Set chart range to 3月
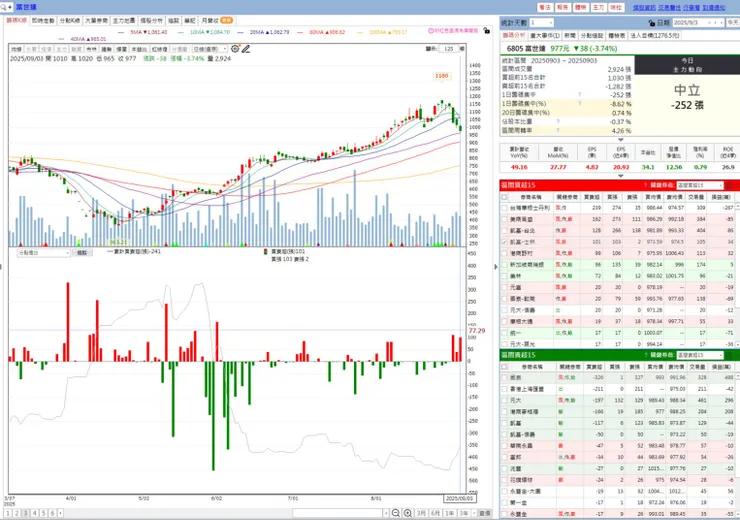740x520 pixels. point(421,513)
